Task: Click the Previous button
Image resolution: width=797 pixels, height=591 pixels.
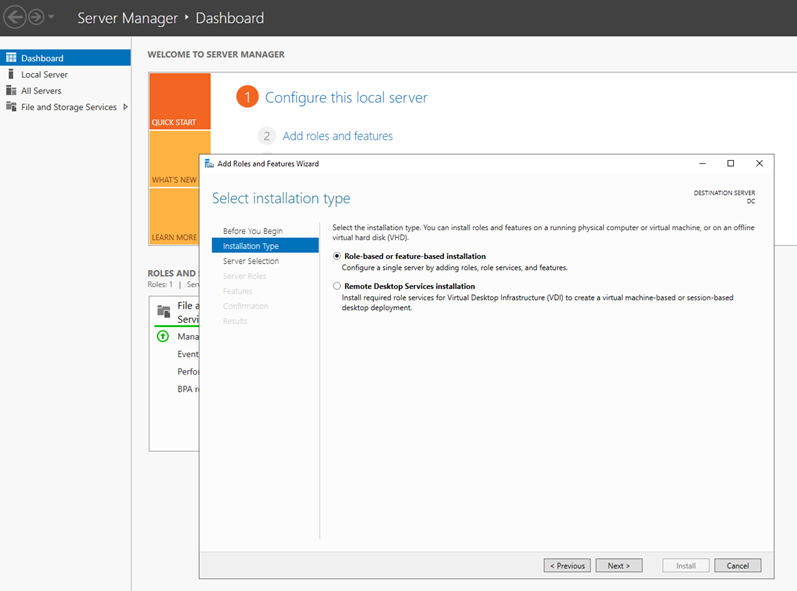Action: 566,565
